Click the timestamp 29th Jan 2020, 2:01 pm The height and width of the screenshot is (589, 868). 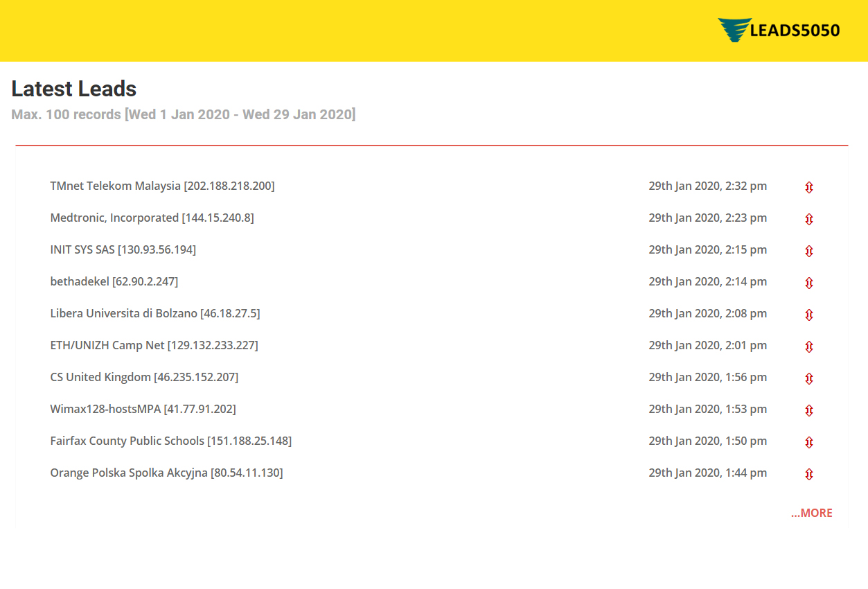click(x=707, y=345)
